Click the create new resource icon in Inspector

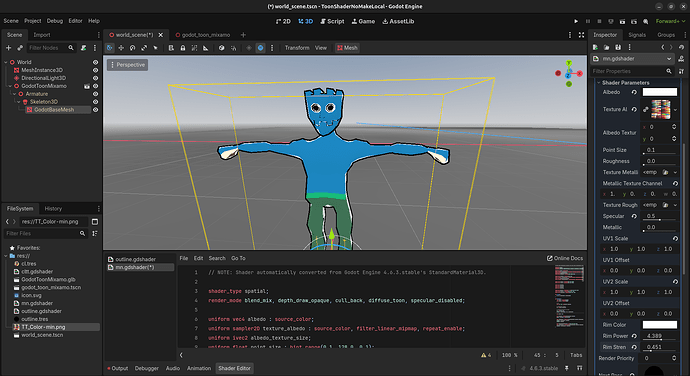tap(595, 47)
